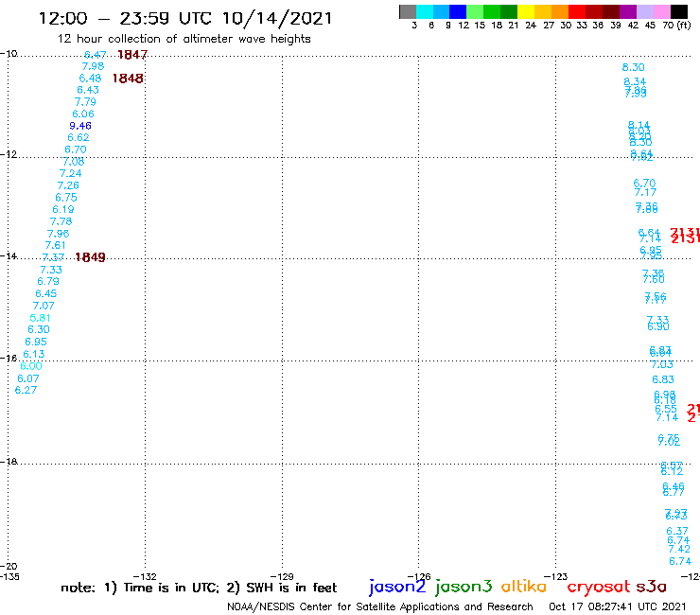The image size is (700, 615).
Task: Click the -18 latitude axis label
Action: click(x=9, y=462)
